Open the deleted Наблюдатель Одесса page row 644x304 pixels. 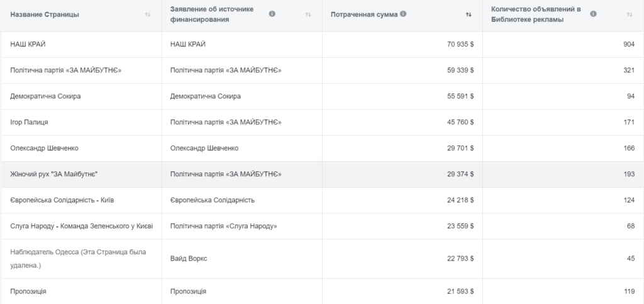tap(78, 259)
